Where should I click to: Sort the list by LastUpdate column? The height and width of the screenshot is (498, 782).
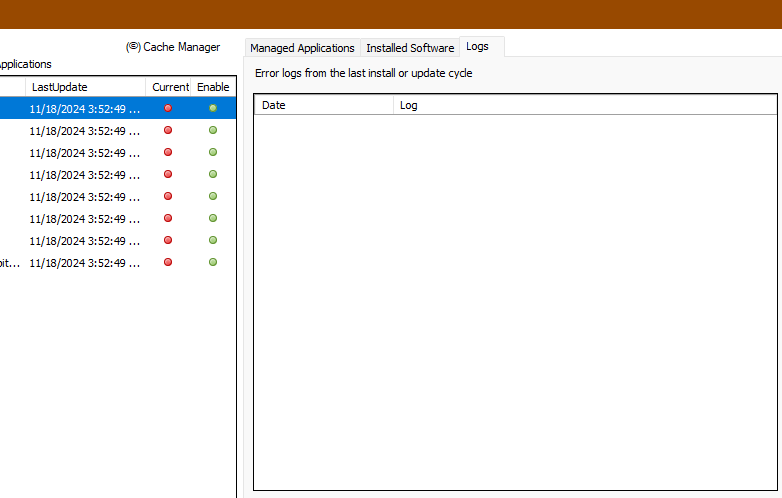[x=85, y=87]
